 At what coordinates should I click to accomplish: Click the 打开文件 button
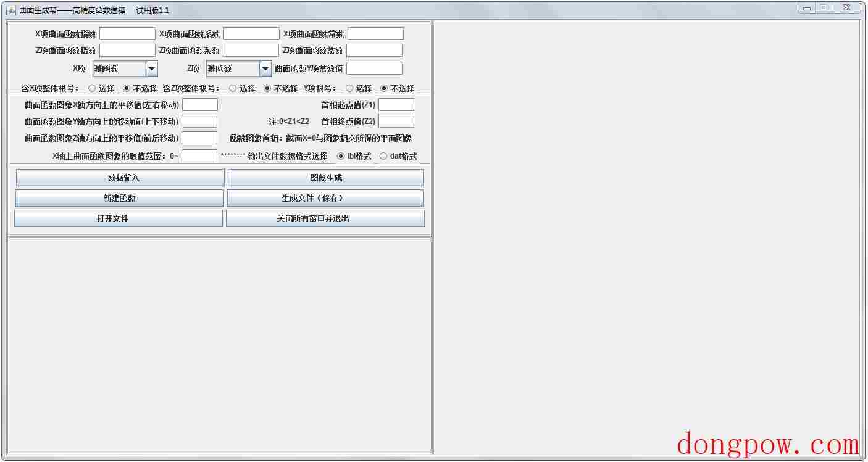119,218
